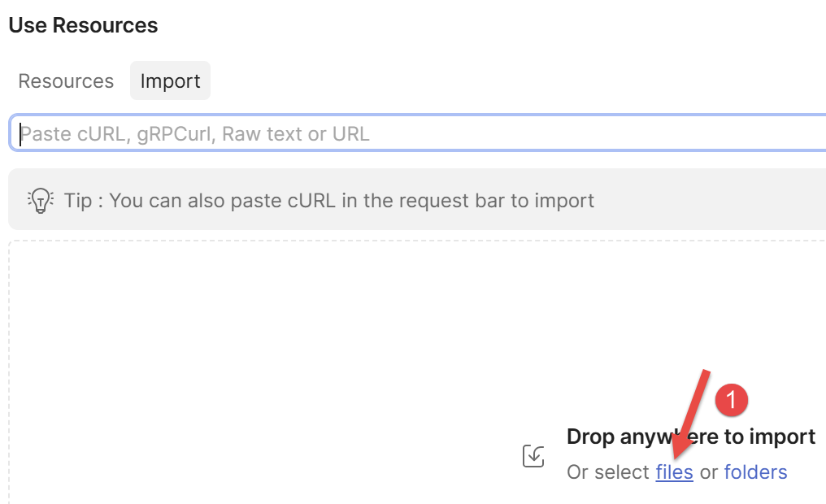Viewport: 826px width, 504px height.
Task: Click the 'Drop anywhere to import' heading
Action: pyautogui.click(x=690, y=437)
